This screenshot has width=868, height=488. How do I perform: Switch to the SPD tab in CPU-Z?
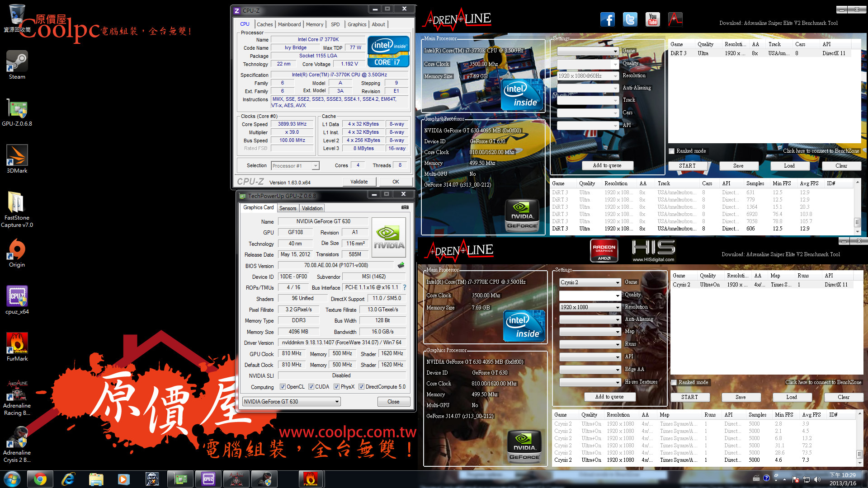pos(335,24)
